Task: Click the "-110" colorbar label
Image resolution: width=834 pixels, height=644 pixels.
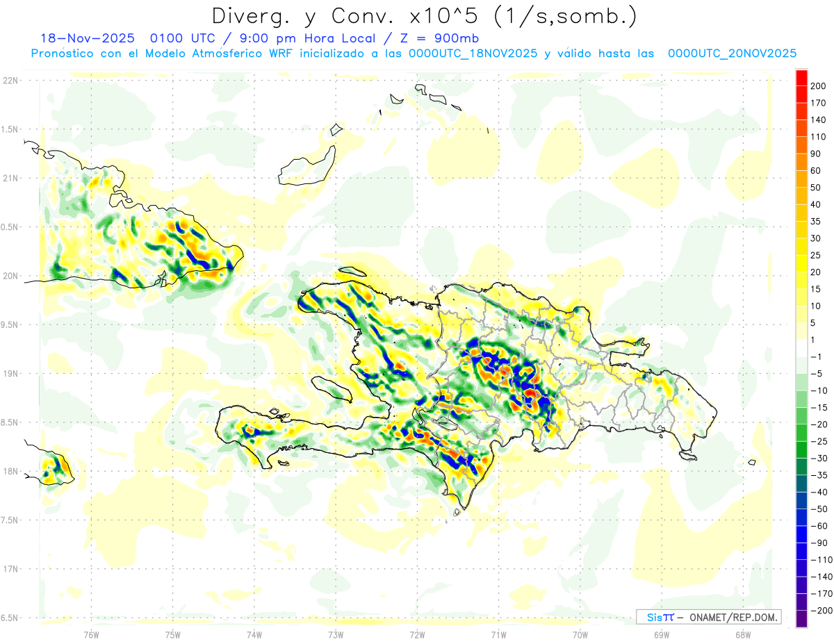Action: pyautogui.click(x=821, y=560)
